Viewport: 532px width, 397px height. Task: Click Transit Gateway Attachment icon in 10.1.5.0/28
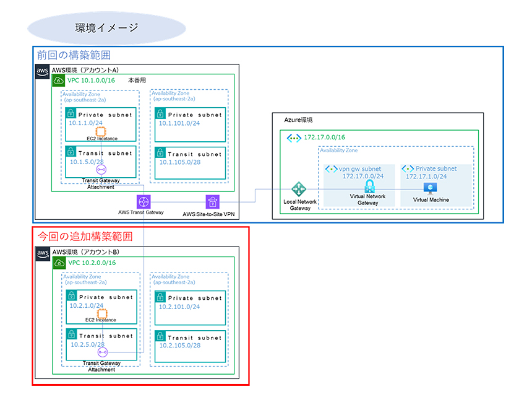tap(101, 170)
